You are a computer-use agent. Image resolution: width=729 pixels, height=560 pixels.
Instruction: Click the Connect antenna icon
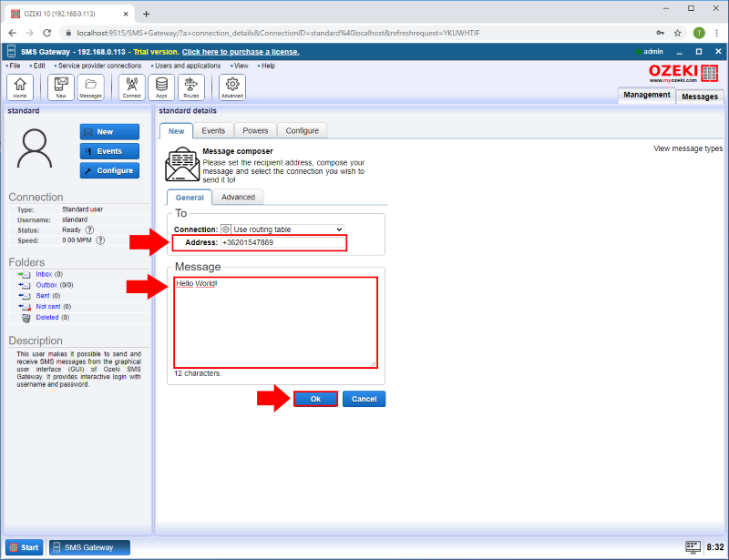pos(131,87)
